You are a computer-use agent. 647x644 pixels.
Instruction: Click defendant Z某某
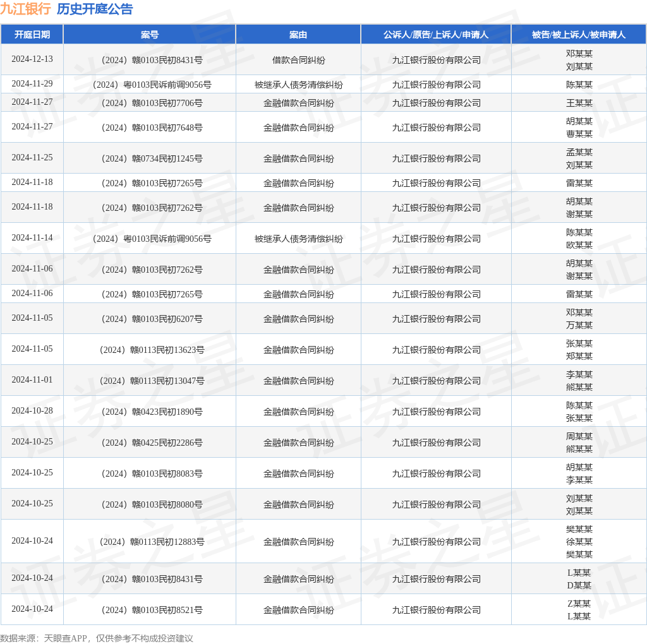579,604
